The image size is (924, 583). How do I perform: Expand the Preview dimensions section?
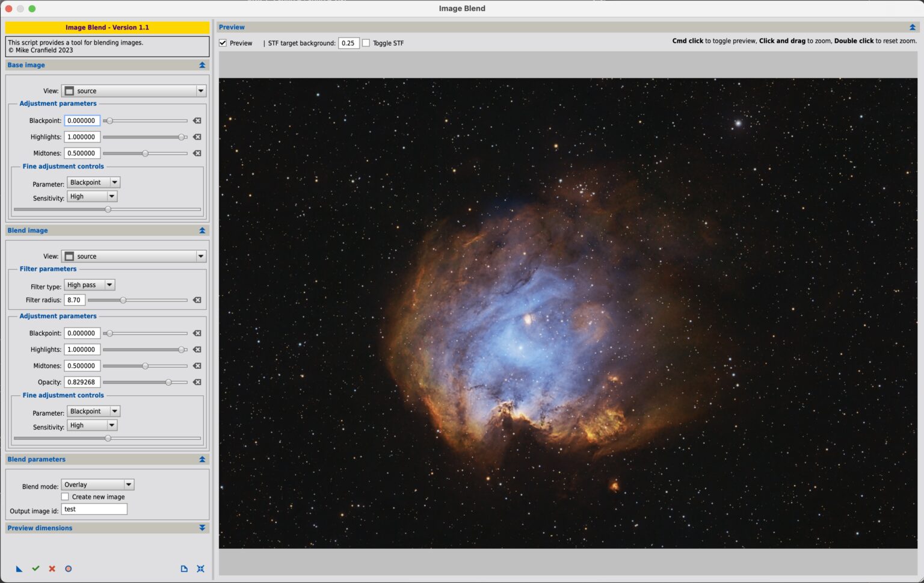[x=202, y=528]
